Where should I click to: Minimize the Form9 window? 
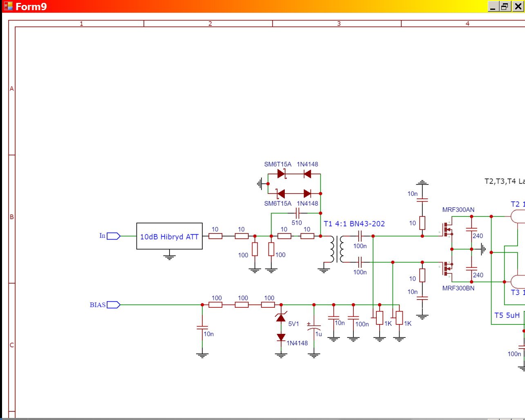tap(493, 7)
